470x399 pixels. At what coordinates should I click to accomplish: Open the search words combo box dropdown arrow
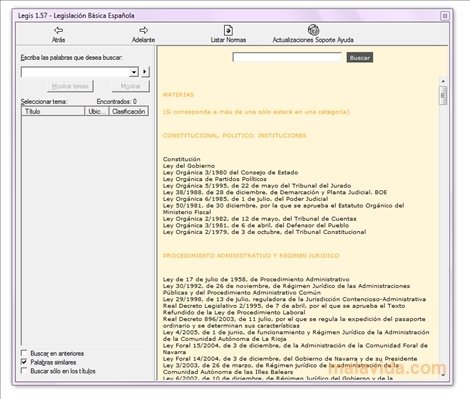click(134, 72)
